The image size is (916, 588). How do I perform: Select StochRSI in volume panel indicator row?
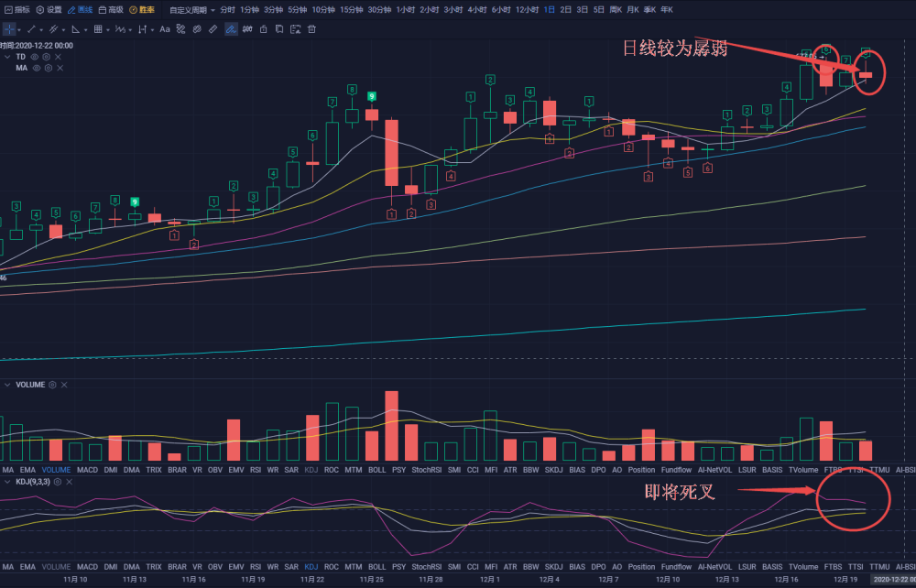pos(427,470)
